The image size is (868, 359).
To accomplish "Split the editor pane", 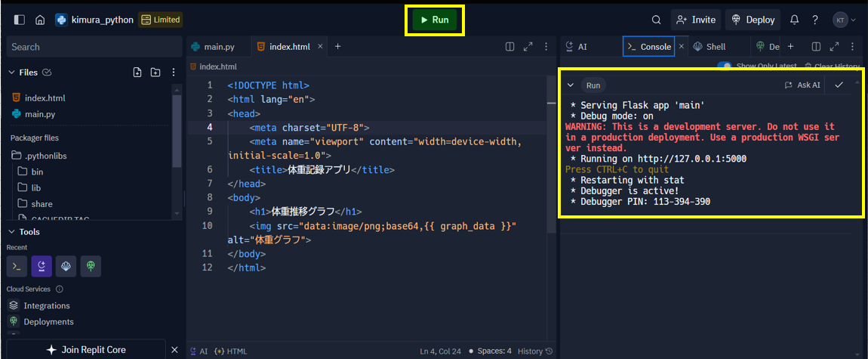I will pyautogui.click(x=510, y=47).
